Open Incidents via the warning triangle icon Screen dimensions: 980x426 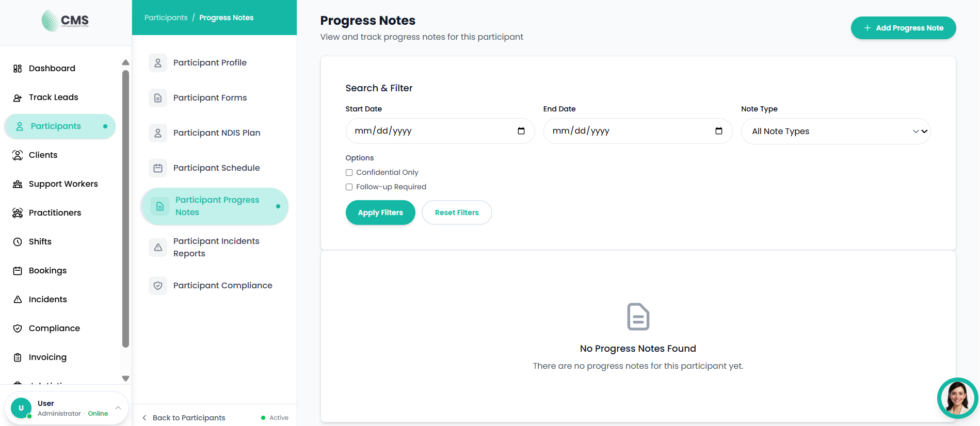pyautogui.click(x=18, y=299)
